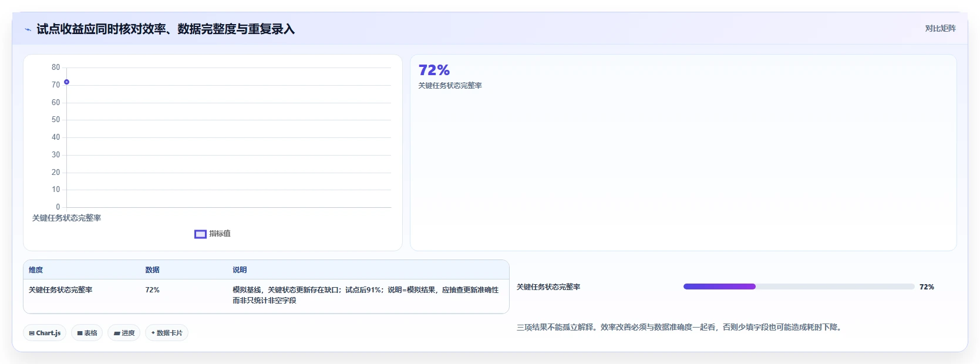This screenshot has width=980, height=364.
Task: Click the Chart.js tag chip
Action: pyautogui.click(x=45, y=333)
